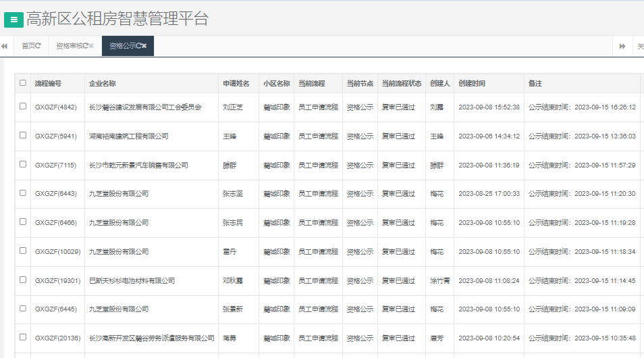Select process number GXGZF(6466)
This screenshot has height=358, width=644.
tap(56, 223)
